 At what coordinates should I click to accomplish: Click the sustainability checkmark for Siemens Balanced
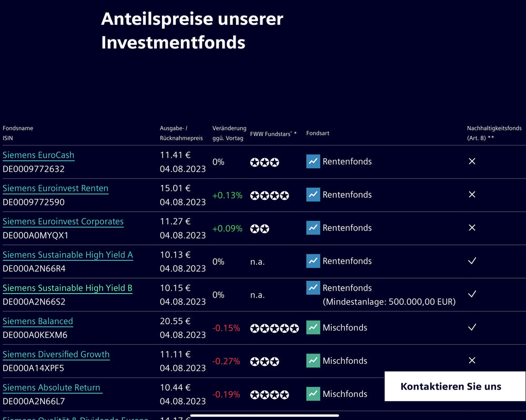472,327
